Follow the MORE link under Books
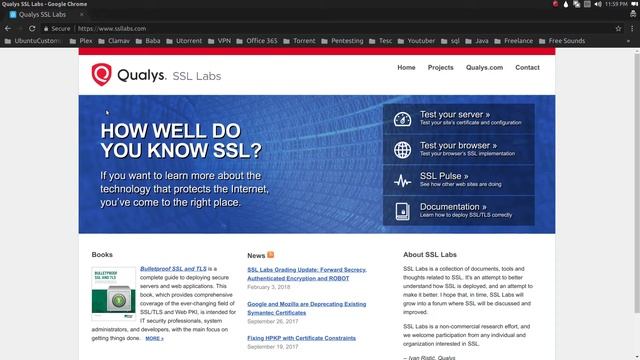The image size is (640, 360). pos(154,338)
